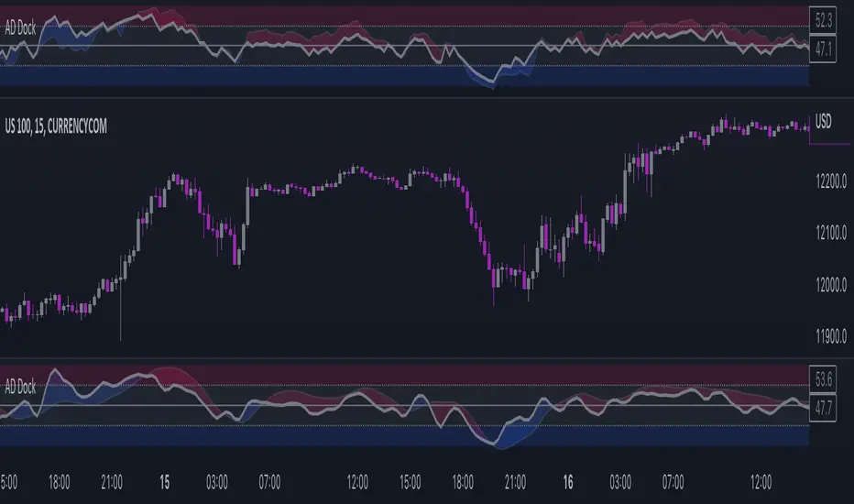Click the 12100.0 price axis label
This screenshot has height=504, width=854.
831,233
